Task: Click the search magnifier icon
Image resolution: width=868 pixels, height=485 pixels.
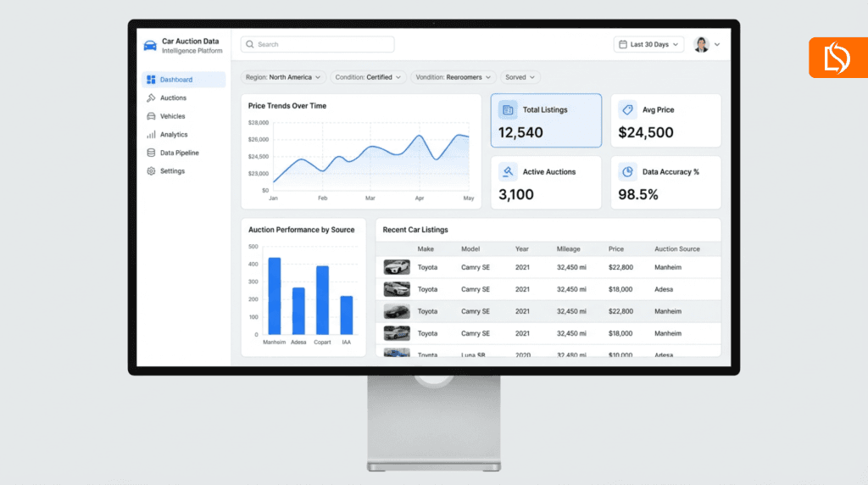Action: [250, 44]
